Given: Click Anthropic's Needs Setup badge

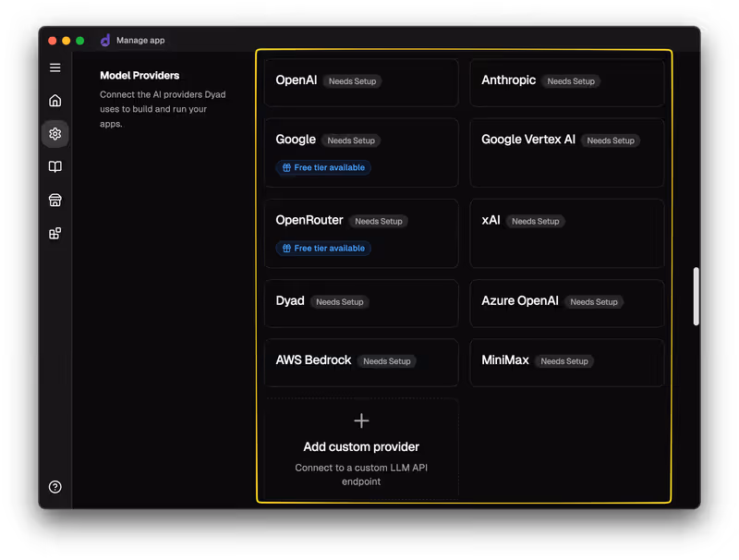Looking at the screenshot, I should (x=571, y=81).
